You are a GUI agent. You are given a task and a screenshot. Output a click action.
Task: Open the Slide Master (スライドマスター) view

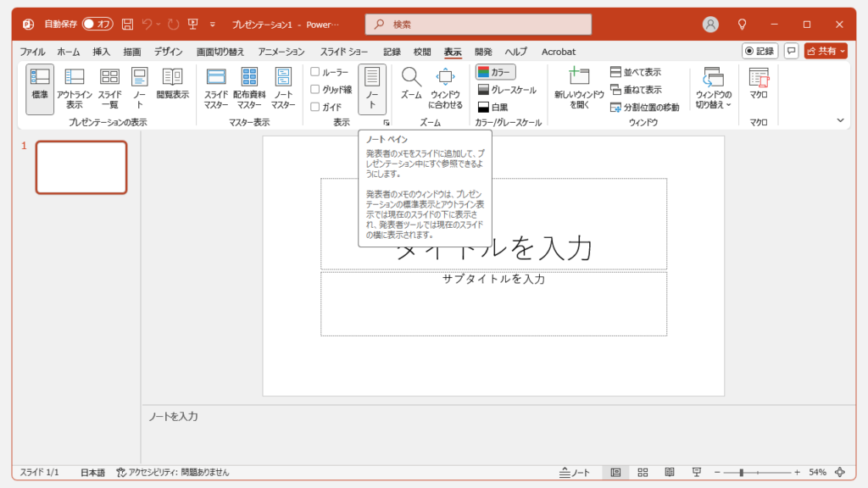[x=216, y=87]
